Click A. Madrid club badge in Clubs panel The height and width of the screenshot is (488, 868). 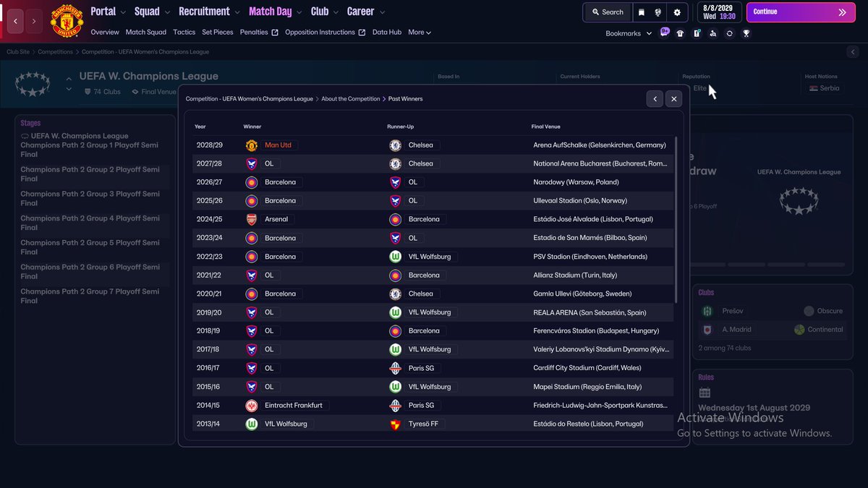[707, 330]
